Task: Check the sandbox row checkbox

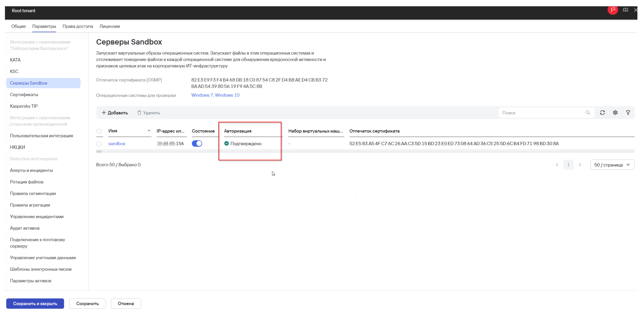Action: tap(99, 144)
